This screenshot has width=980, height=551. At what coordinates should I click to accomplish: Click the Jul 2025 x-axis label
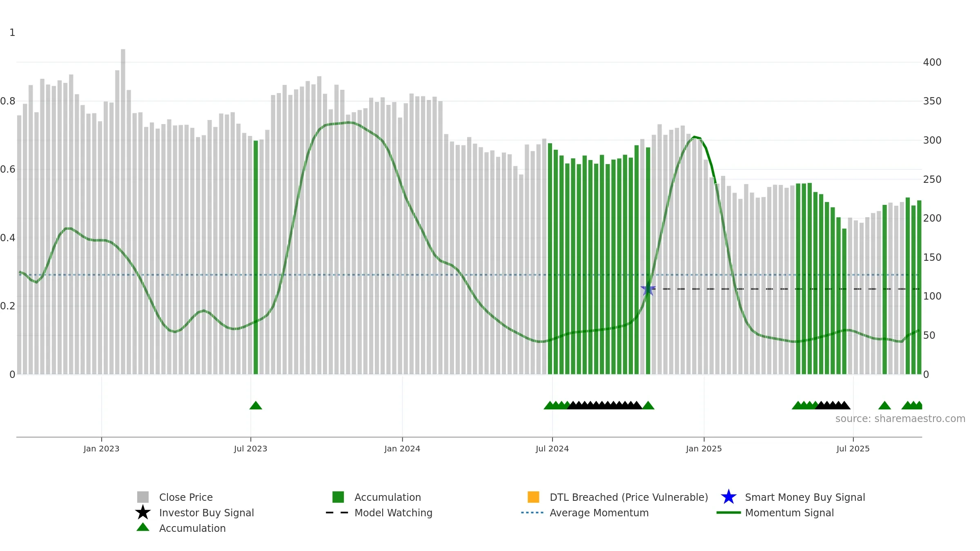tap(853, 449)
